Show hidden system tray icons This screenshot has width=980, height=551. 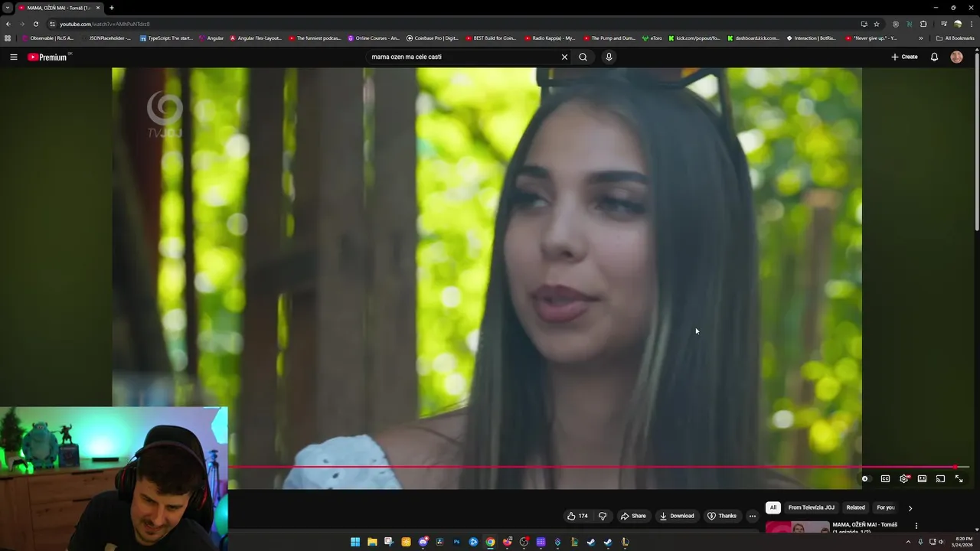pyautogui.click(x=909, y=542)
